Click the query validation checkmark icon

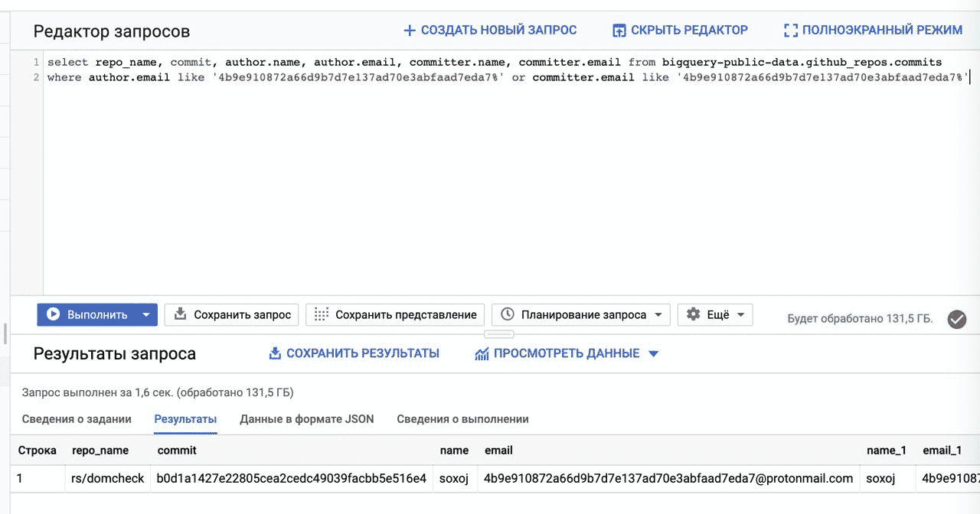click(x=957, y=320)
